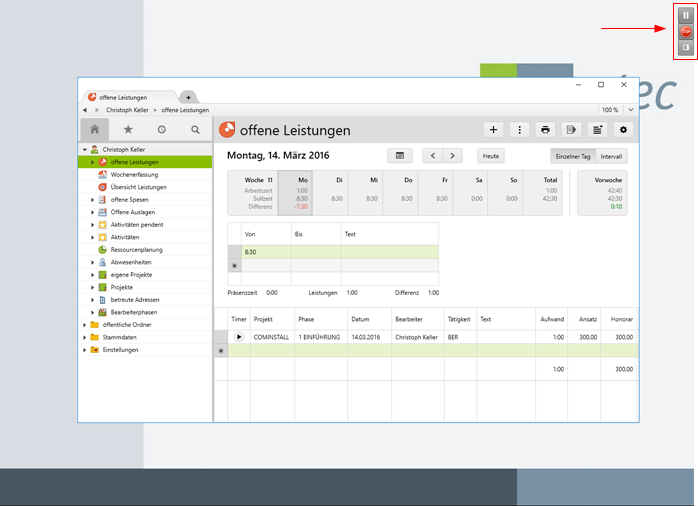This screenshot has width=698, height=506.
Task: Jump to today with Heute button
Action: [490, 156]
